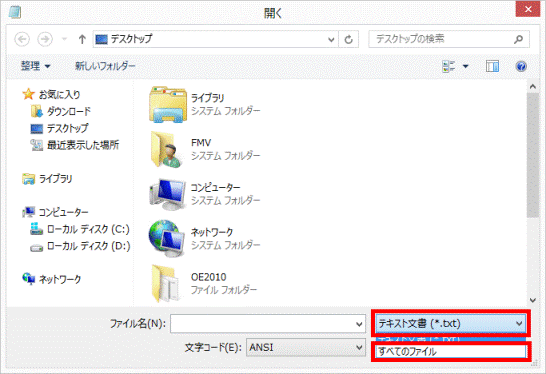This screenshot has width=546, height=374.
Task: Select the FMV user folder icon
Action: pyautogui.click(x=166, y=150)
